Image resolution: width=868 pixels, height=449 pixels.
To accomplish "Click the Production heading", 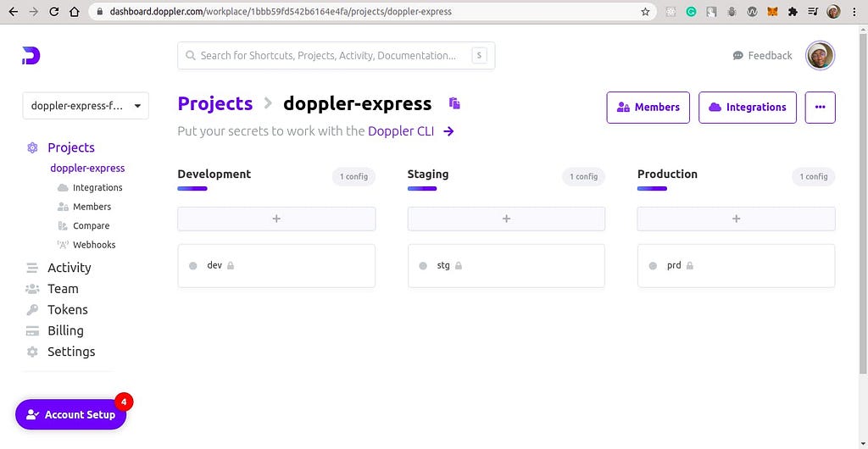I will pyautogui.click(x=667, y=175).
